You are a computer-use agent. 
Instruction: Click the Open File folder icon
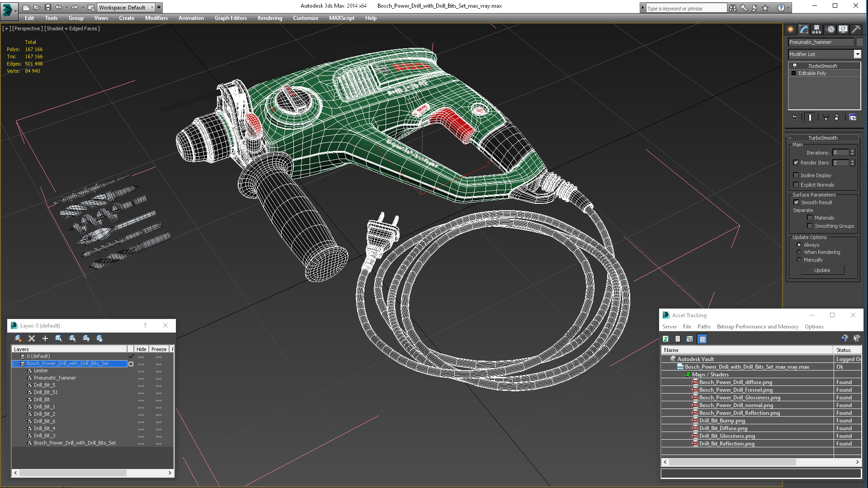[37, 7]
